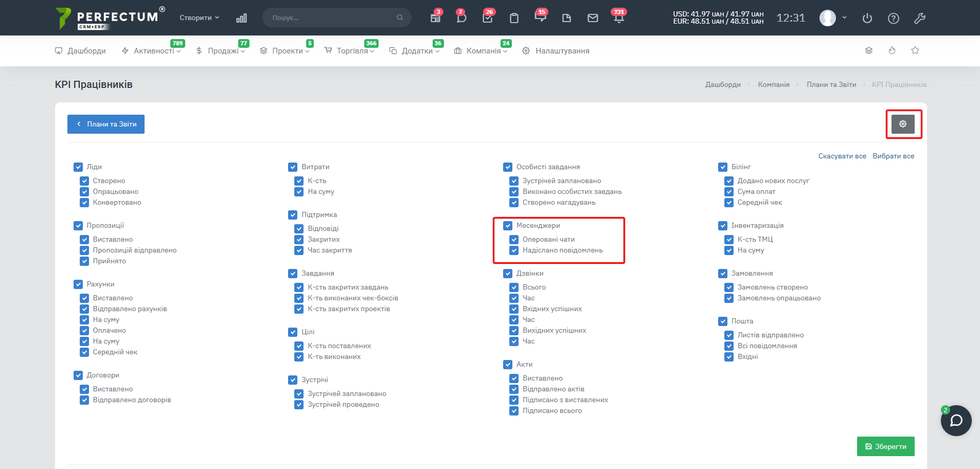Open the Продажі dropdown menu
This screenshot has height=469, width=980.
click(x=222, y=51)
